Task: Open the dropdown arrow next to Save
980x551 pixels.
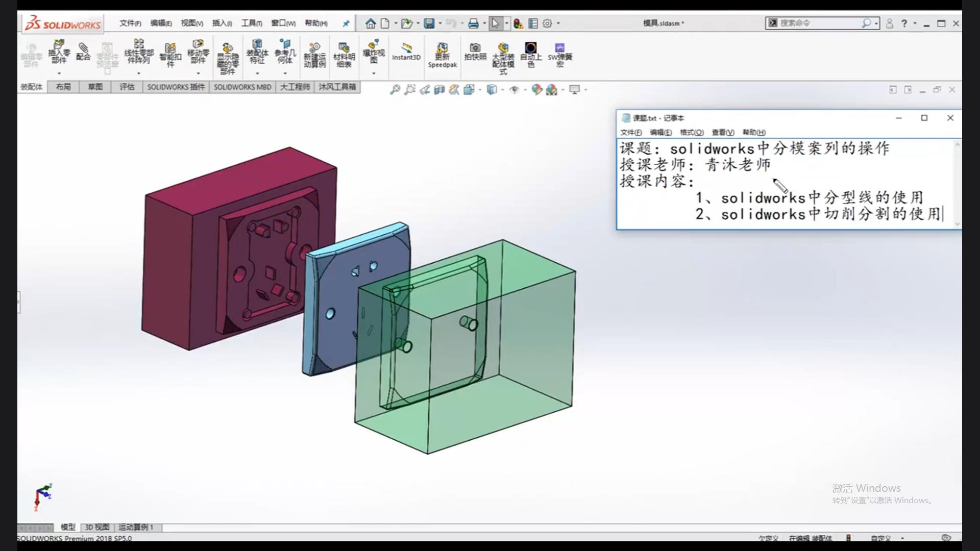Action: click(440, 23)
